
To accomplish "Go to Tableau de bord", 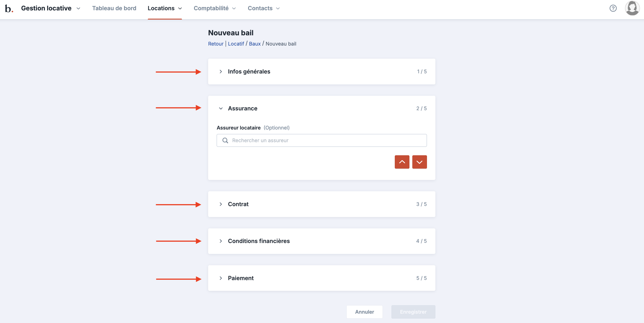I will tap(114, 8).
